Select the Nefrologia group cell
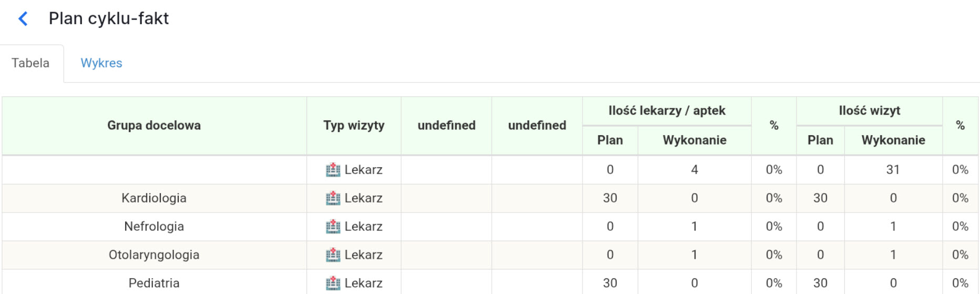This screenshot has width=980, height=294. (154, 227)
